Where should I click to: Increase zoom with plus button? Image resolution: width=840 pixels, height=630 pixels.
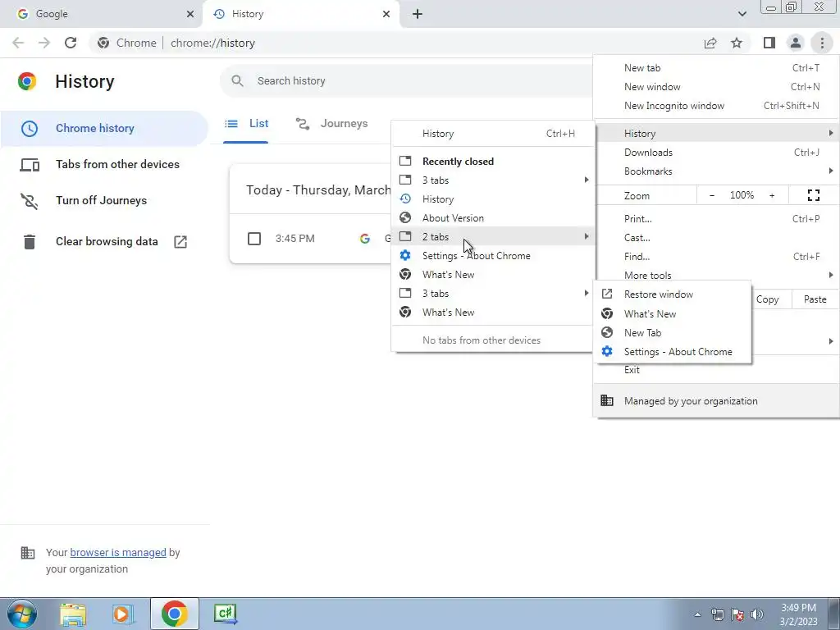(772, 195)
